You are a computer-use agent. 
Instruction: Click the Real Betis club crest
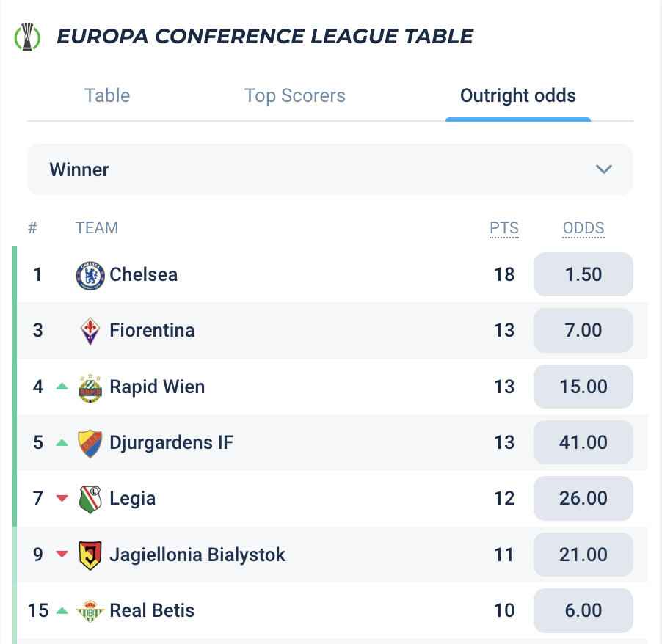(90, 610)
